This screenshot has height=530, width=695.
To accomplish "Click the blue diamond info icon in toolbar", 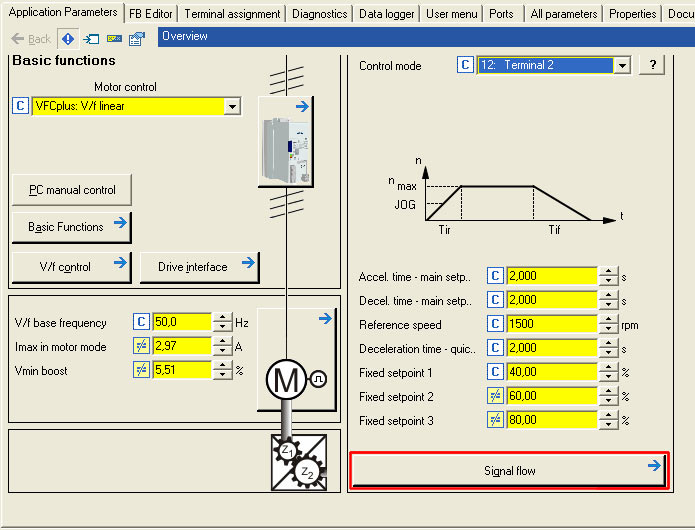I will (68, 39).
